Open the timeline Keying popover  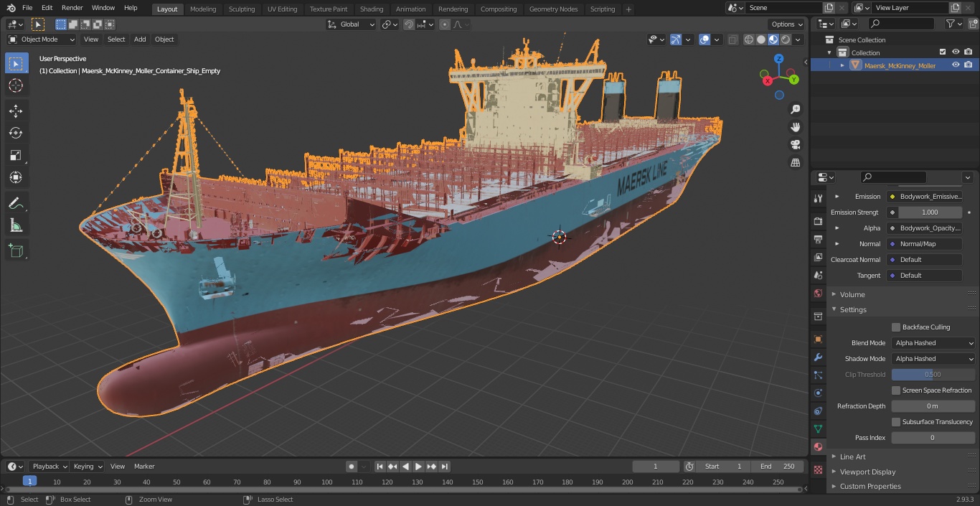click(x=87, y=467)
